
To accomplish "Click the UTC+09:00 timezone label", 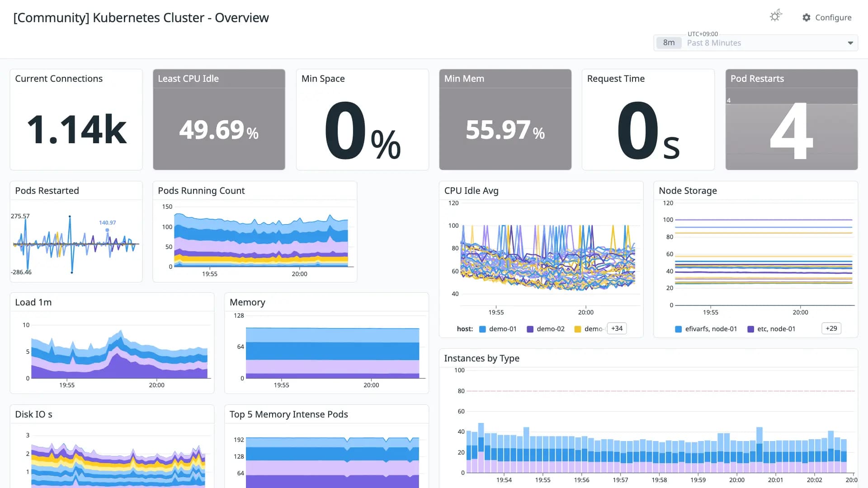I will tap(703, 34).
